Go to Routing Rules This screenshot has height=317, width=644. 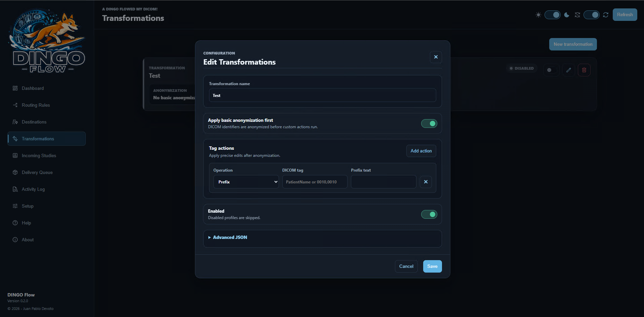pyautogui.click(x=47, y=105)
